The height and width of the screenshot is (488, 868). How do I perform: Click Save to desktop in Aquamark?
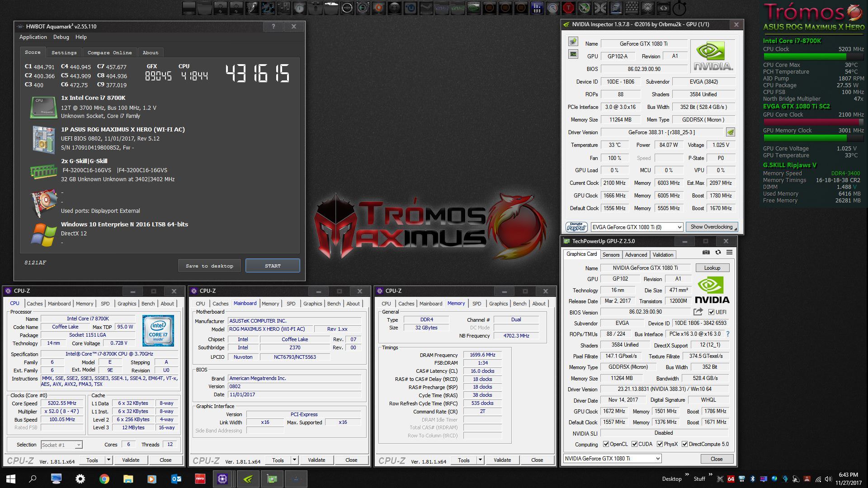coord(209,266)
